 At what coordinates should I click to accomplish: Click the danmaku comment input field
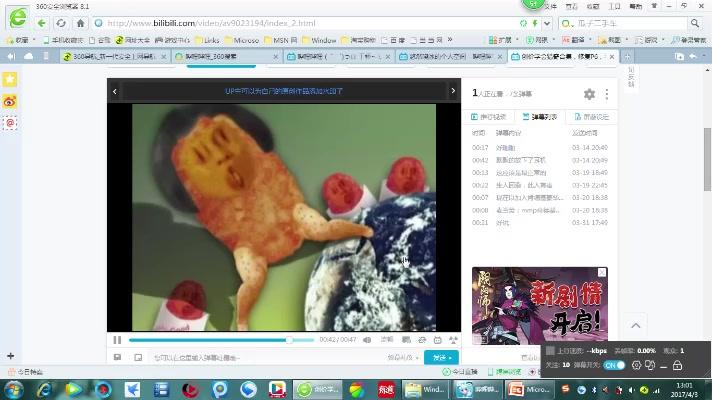[x=268, y=358]
